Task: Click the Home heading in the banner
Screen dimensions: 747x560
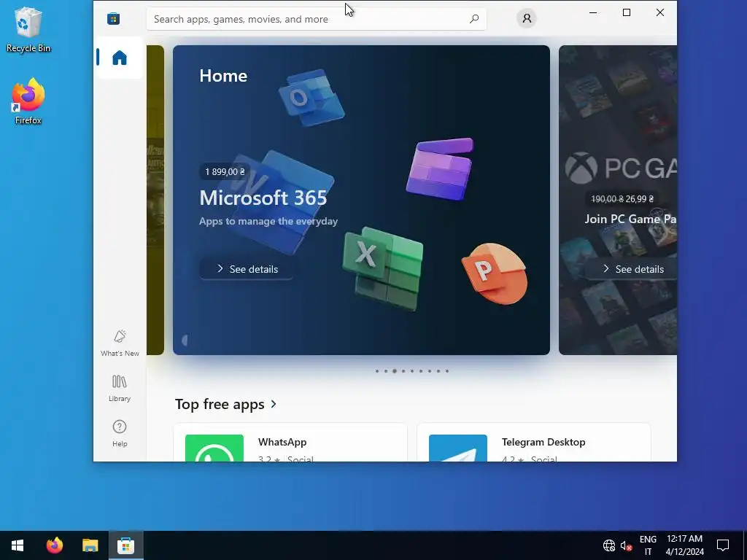Action: point(223,76)
